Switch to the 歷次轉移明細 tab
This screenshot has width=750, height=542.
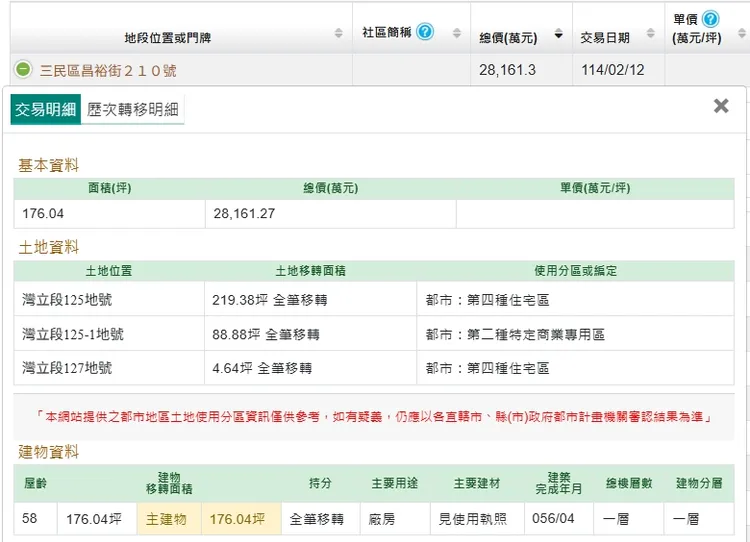click(132, 110)
